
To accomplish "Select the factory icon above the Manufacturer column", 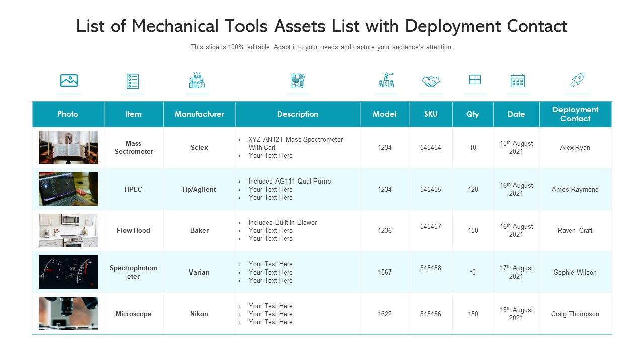I will click(197, 81).
